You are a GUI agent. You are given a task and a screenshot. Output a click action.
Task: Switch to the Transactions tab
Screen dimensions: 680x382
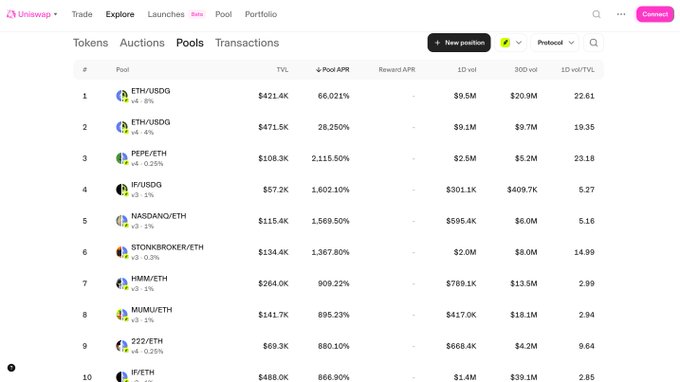click(247, 43)
